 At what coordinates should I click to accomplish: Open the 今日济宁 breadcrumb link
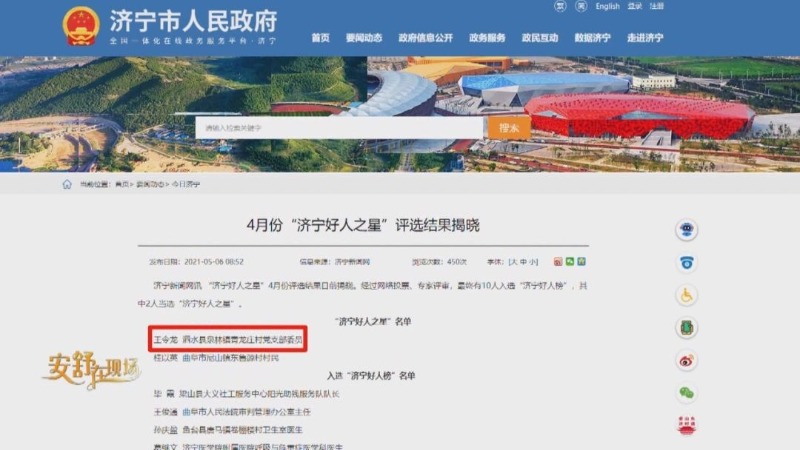point(186,184)
